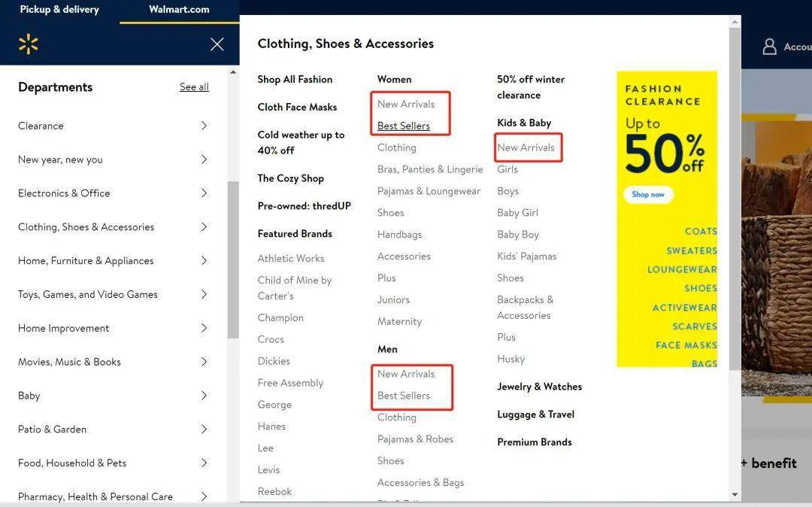Select Home Improvement department
The height and width of the screenshot is (507, 812).
(x=63, y=328)
